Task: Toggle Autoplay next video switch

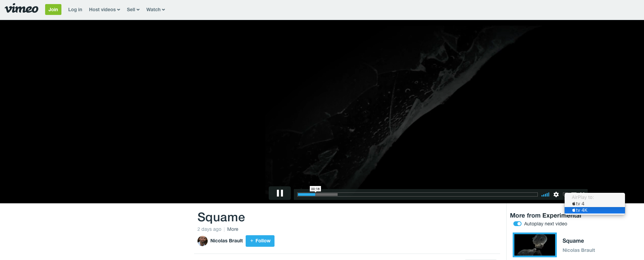Action: pos(517,224)
